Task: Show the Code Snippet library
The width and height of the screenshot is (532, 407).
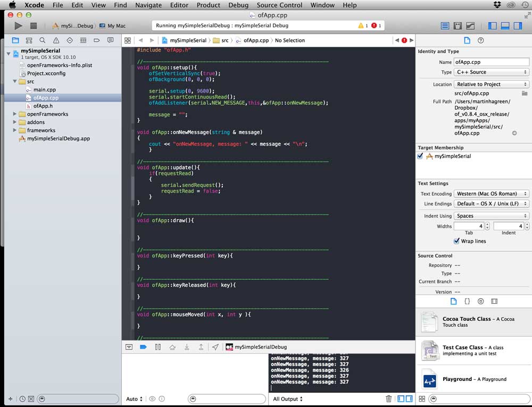Action: click(x=467, y=301)
